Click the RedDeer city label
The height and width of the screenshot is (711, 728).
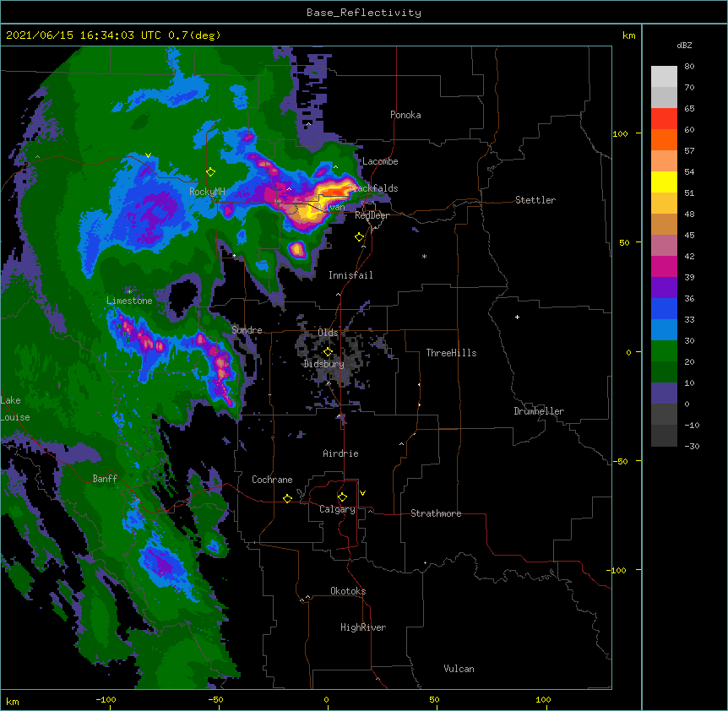click(x=372, y=215)
